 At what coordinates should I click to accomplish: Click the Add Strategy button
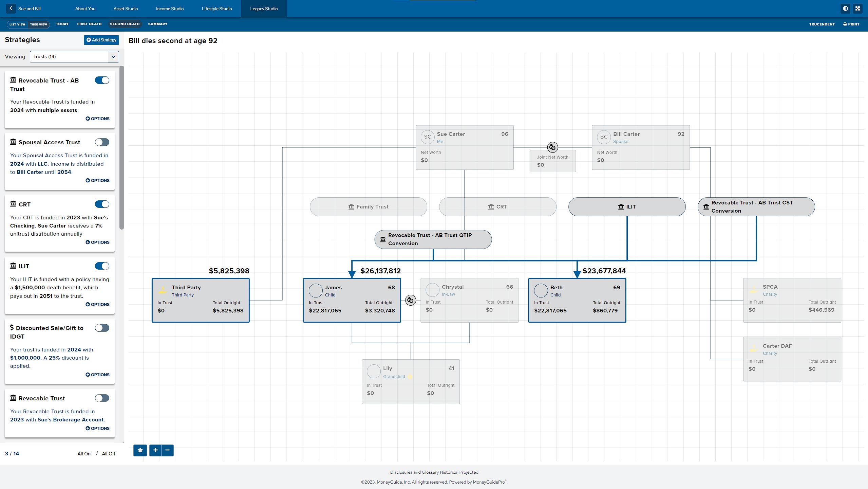[101, 40]
